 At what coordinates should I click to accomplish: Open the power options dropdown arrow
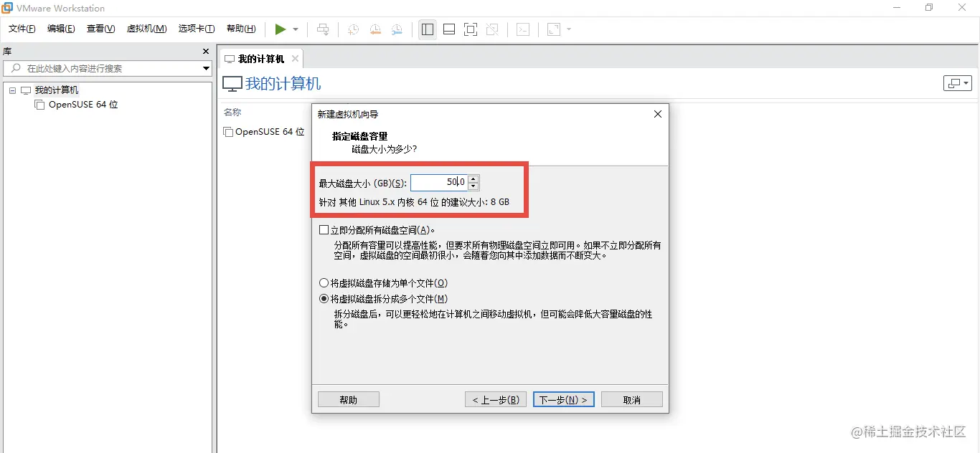point(296,29)
